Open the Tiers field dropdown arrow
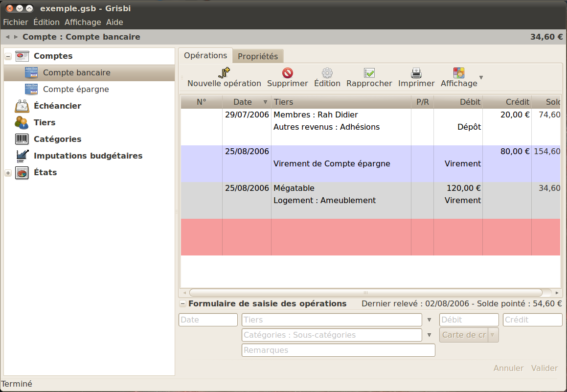 click(430, 320)
